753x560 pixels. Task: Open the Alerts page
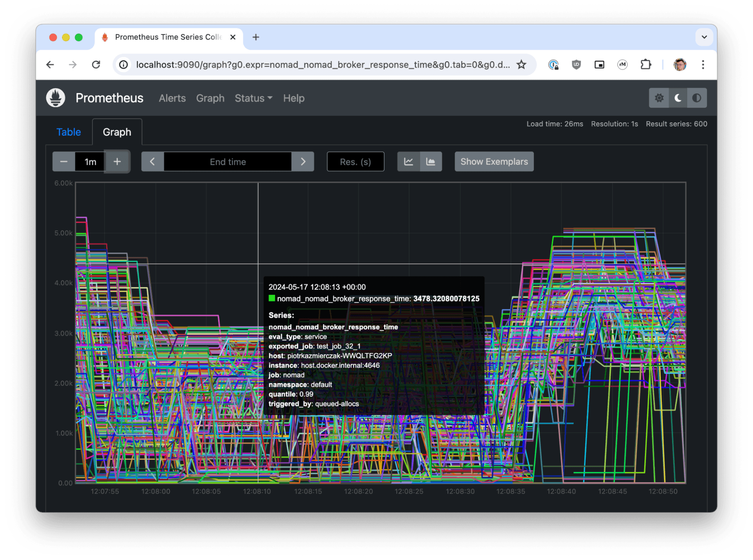click(172, 98)
